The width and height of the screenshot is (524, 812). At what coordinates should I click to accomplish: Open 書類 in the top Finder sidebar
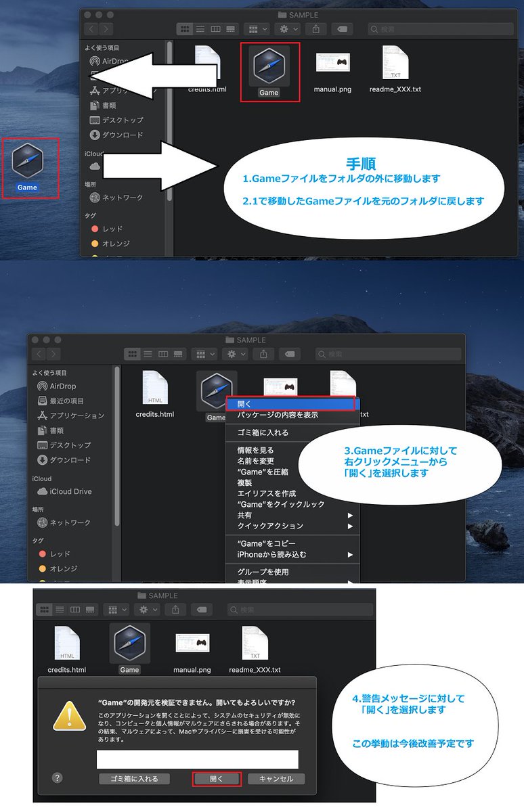pyautogui.click(x=103, y=106)
